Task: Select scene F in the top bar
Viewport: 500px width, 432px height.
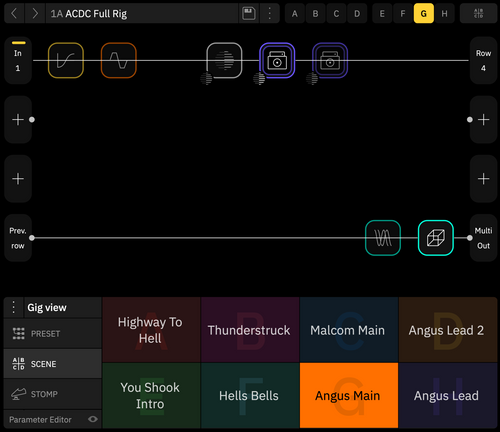Action: pyautogui.click(x=403, y=14)
